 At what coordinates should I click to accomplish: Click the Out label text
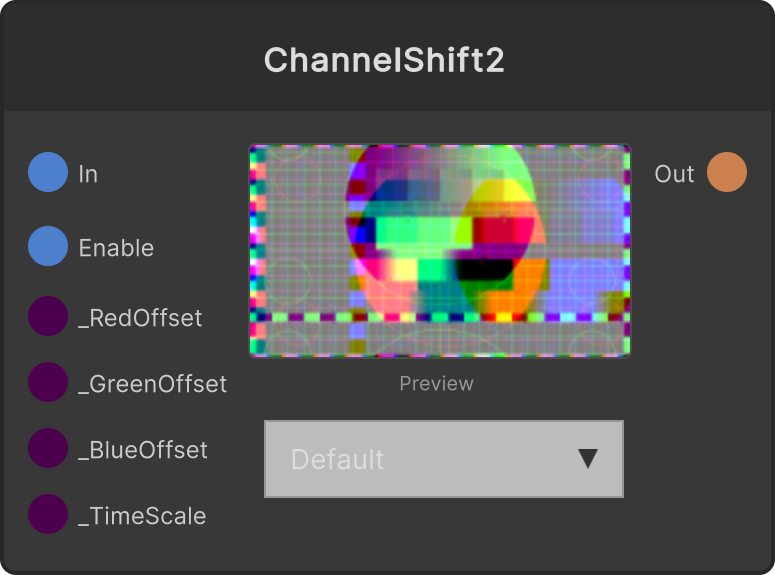[x=674, y=174]
